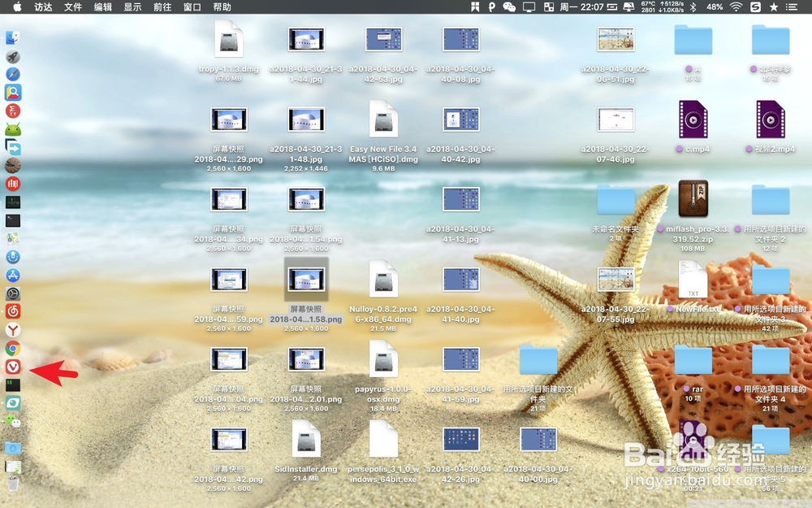Open the 帮助 menu

[222, 7]
